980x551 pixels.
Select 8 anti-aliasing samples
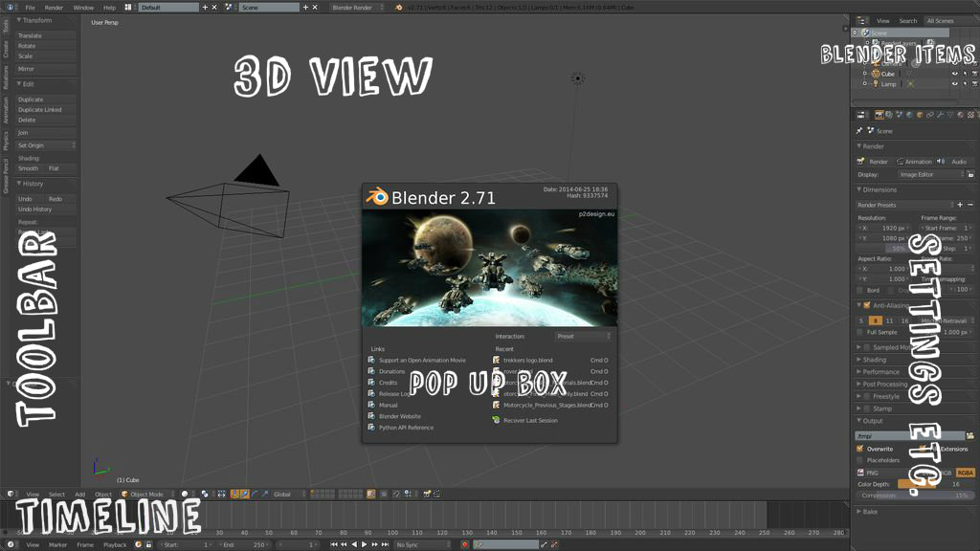pos(875,320)
